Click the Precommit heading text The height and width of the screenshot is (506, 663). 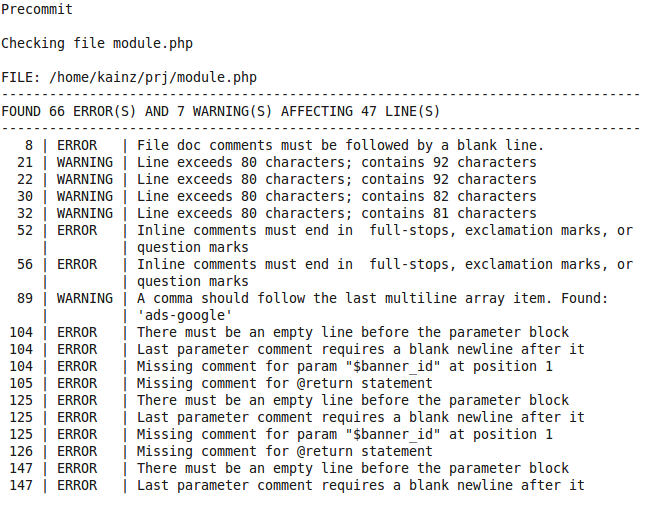click(x=36, y=10)
